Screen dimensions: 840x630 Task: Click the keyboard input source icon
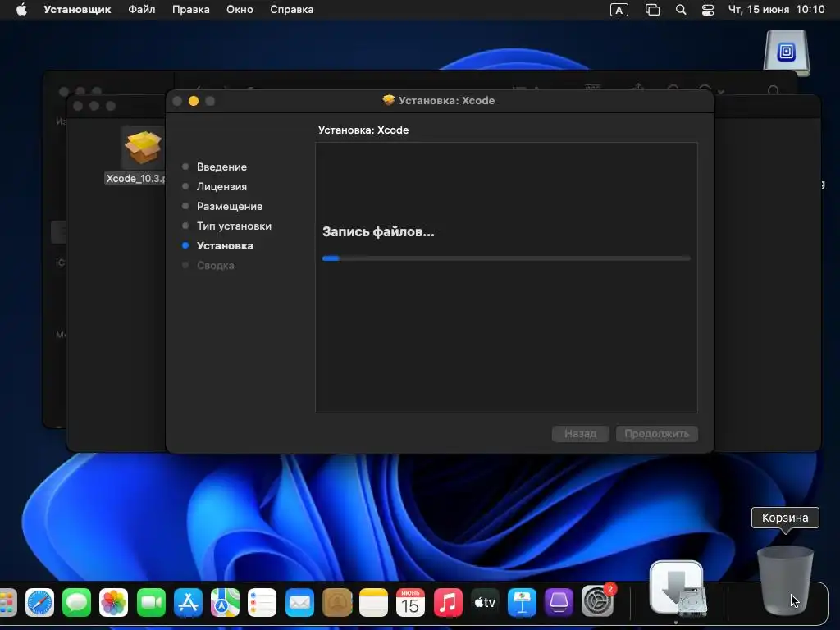click(x=619, y=10)
